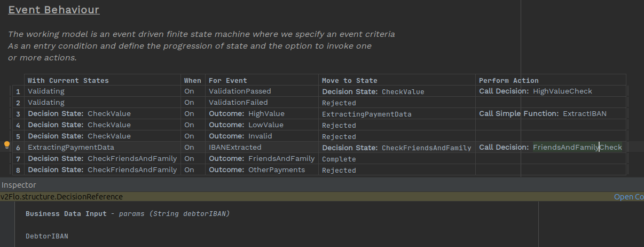This screenshot has width=644, height=247.
Task: Select the OtherPayments outcome in row 8
Action: pyautogui.click(x=277, y=170)
